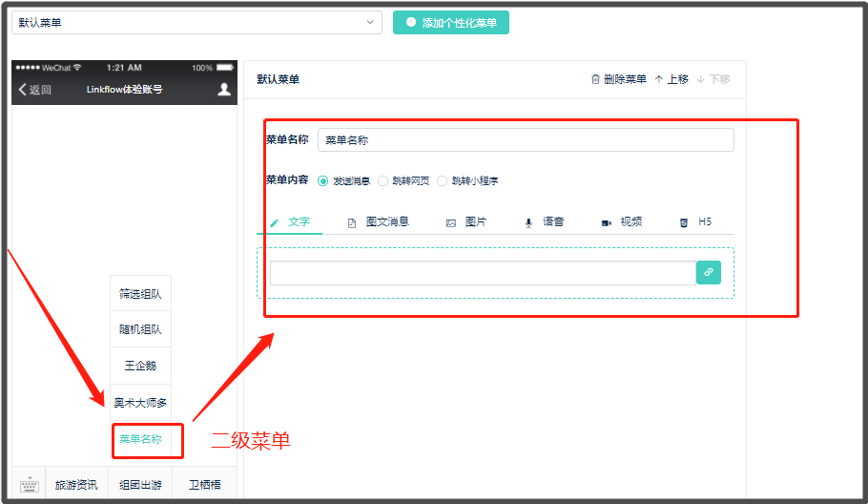Image resolution: width=868 pixels, height=504 pixels.
Task: Open the 旅游资讯 bottom menu
Action: [76, 485]
